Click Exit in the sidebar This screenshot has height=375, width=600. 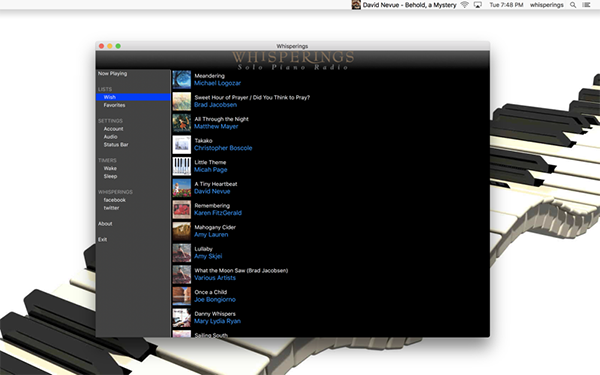[102, 240]
